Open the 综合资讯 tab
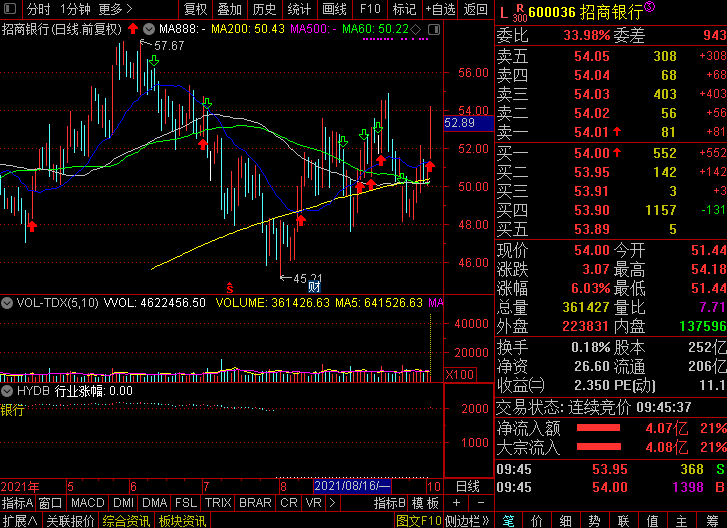Image resolution: width=727 pixels, height=528 pixels. pos(126,520)
